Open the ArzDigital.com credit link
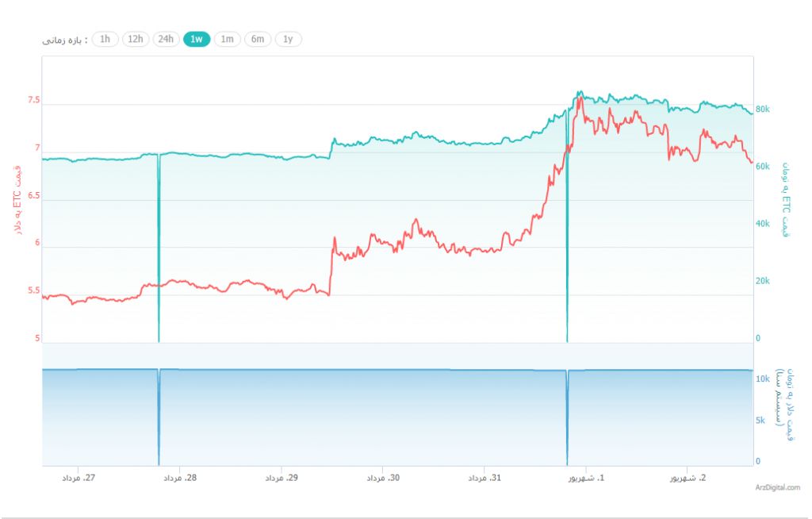Image resolution: width=812 pixels, height=519 pixels. point(777,488)
